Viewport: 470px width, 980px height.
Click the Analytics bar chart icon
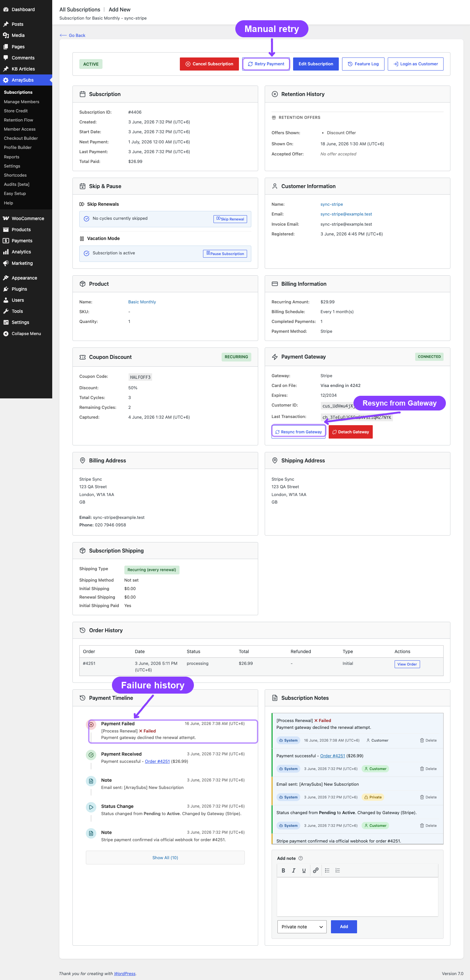tap(6, 252)
